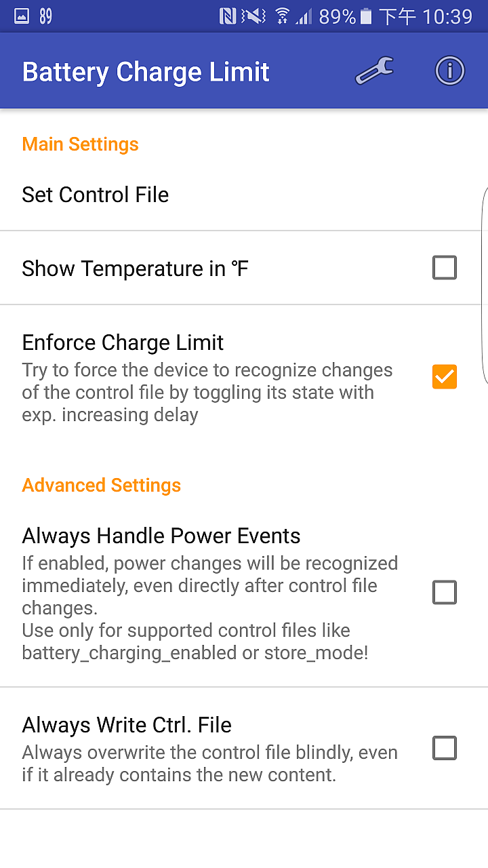Image resolution: width=488 pixels, height=868 pixels.
Task: Uncheck the Enforce Charge Limit checkbox
Action: 445,377
